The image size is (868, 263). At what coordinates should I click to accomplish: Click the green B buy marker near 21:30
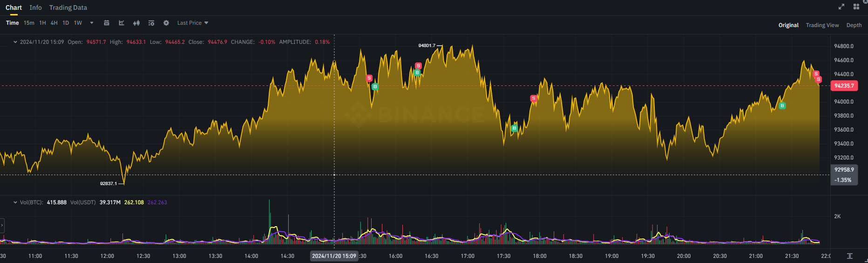tap(782, 106)
